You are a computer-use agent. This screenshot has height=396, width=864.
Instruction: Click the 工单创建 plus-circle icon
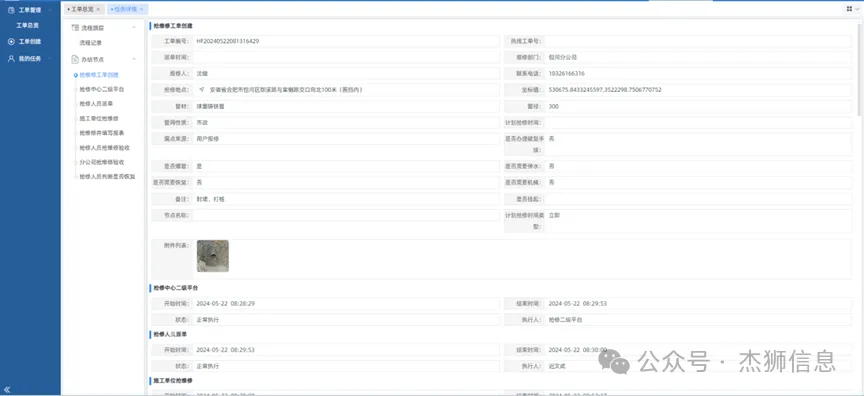pyautogui.click(x=11, y=42)
